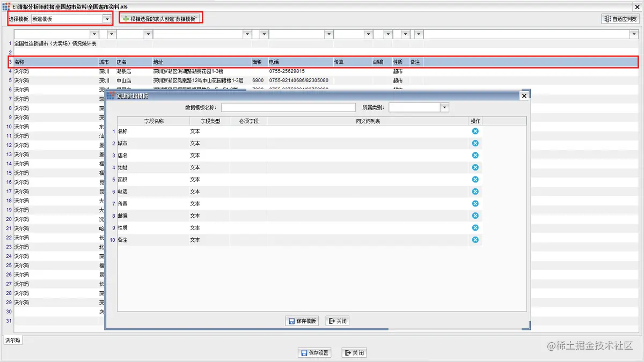Open filter dropdown above the 面积 column
The height and width of the screenshot is (362, 644).
(264, 34)
